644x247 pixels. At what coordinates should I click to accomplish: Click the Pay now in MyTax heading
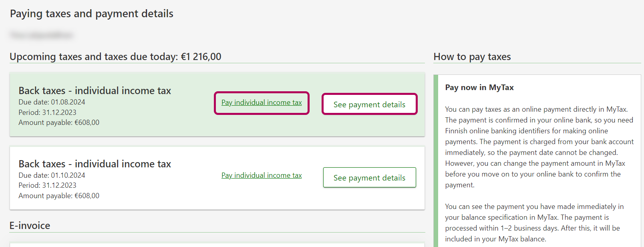479,87
